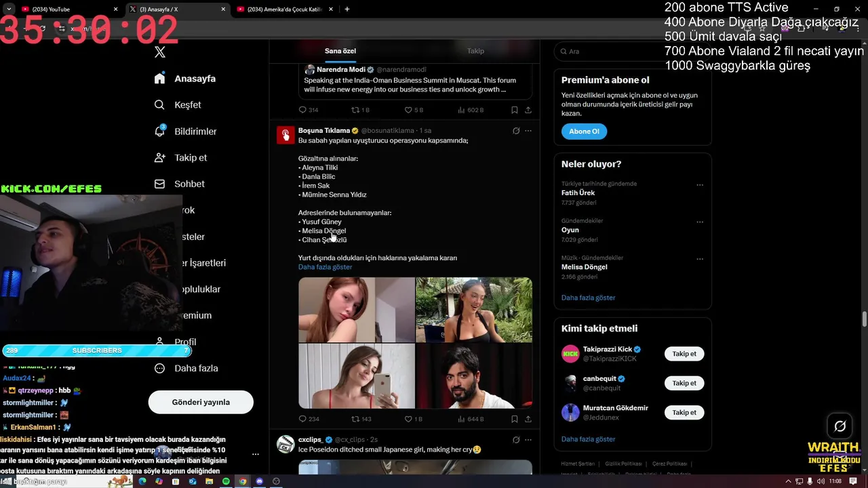Screen dimensions: 868x488
Task: Open a new Chrome tab
Action: click(x=347, y=9)
